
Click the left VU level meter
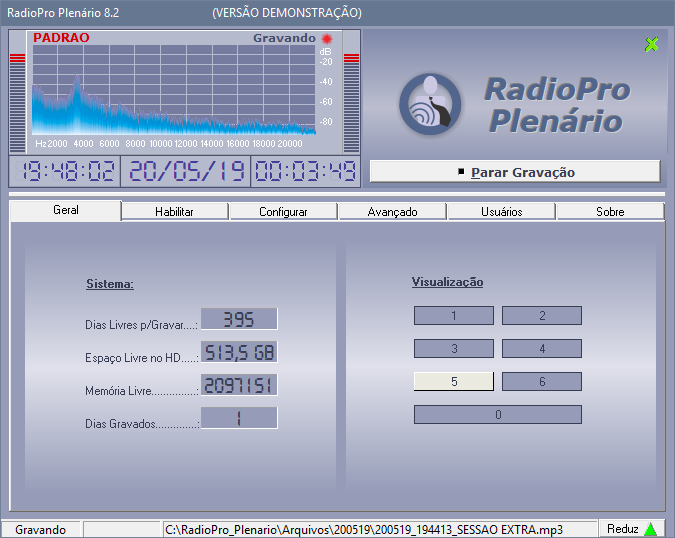coord(18,102)
